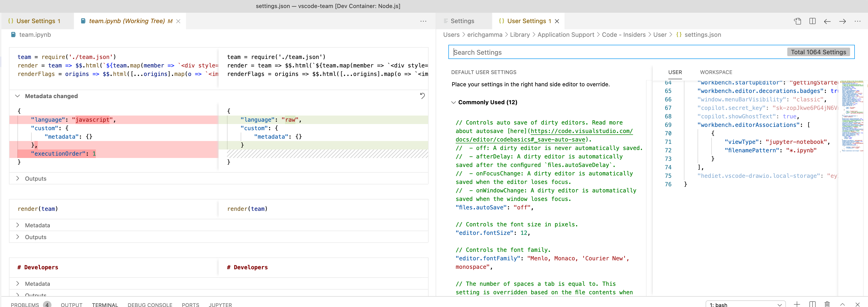The image size is (868, 307).
Task: Navigate forward using the arrow icon
Action: [x=842, y=21]
